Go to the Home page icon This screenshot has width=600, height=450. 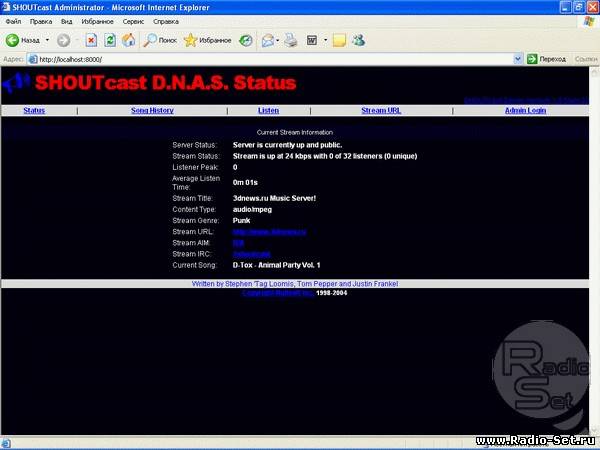(x=128, y=41)
